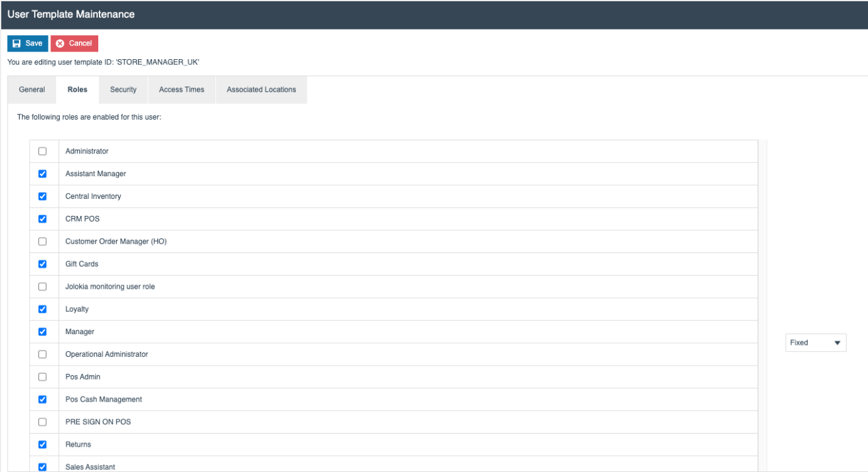Uncheck the Gift Cards role
868x472 pixels.
42,264
